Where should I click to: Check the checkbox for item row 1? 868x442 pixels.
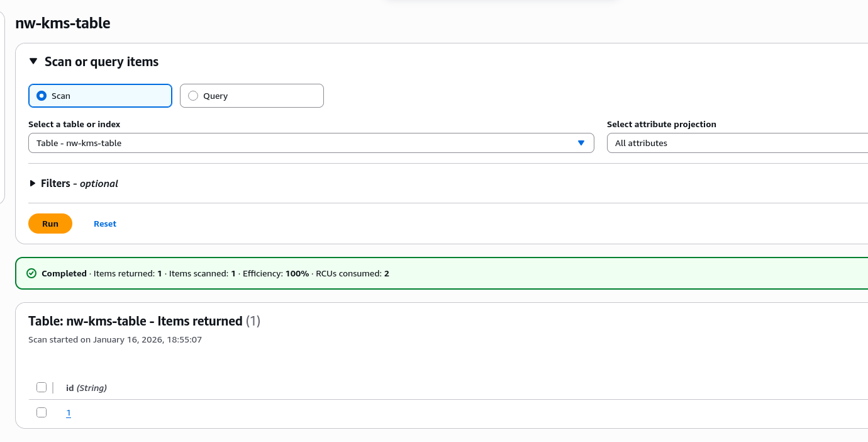pos(42,412)
